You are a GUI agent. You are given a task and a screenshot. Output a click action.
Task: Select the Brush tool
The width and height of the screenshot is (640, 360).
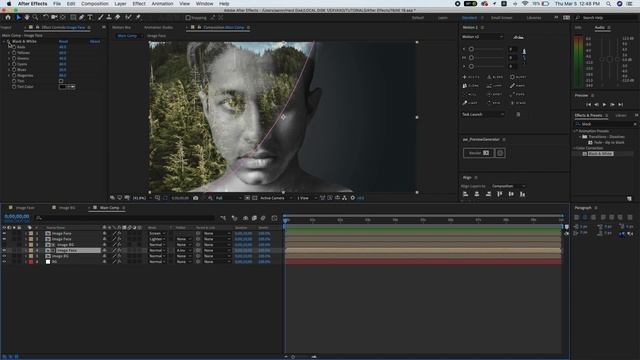(100, 18)
